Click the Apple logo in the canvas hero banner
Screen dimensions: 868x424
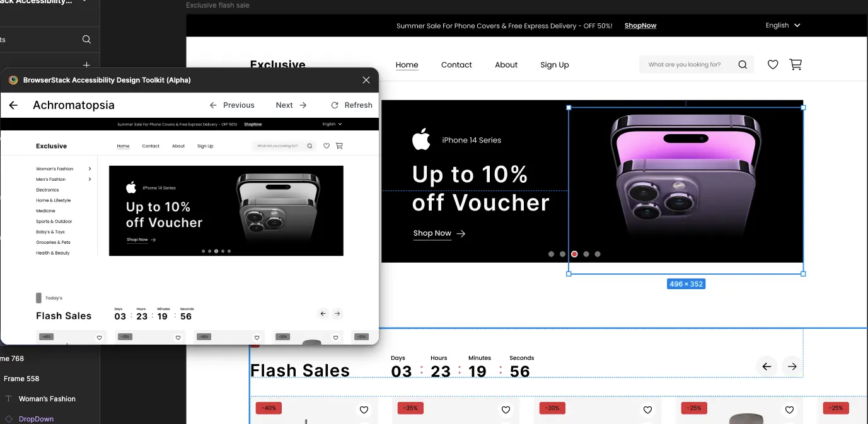[x=421, y=139]
